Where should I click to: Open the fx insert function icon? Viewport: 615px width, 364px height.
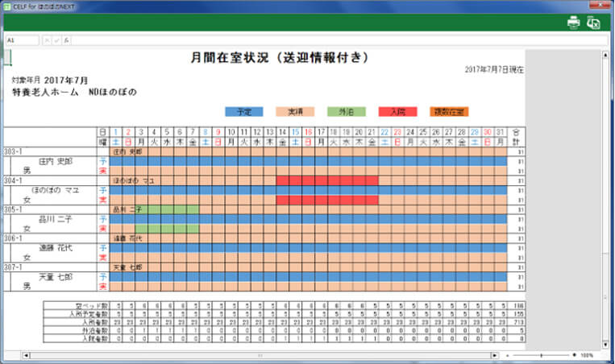click(67, 40)
